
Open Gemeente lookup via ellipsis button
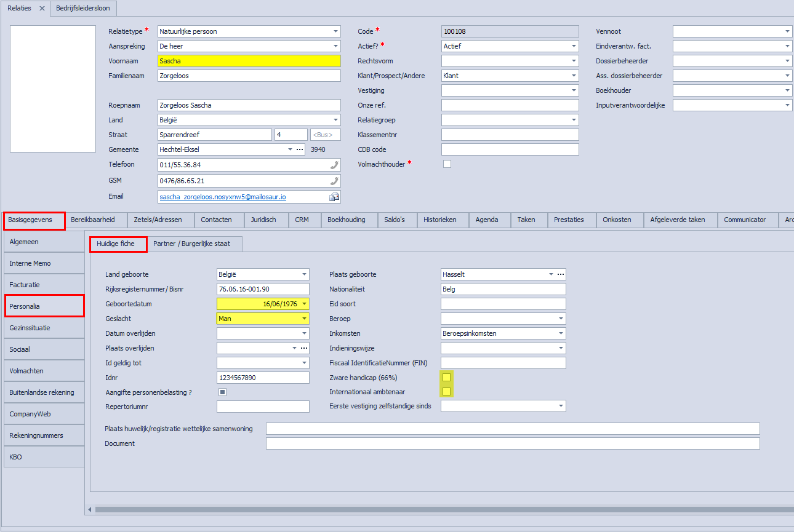click(300, 149)
